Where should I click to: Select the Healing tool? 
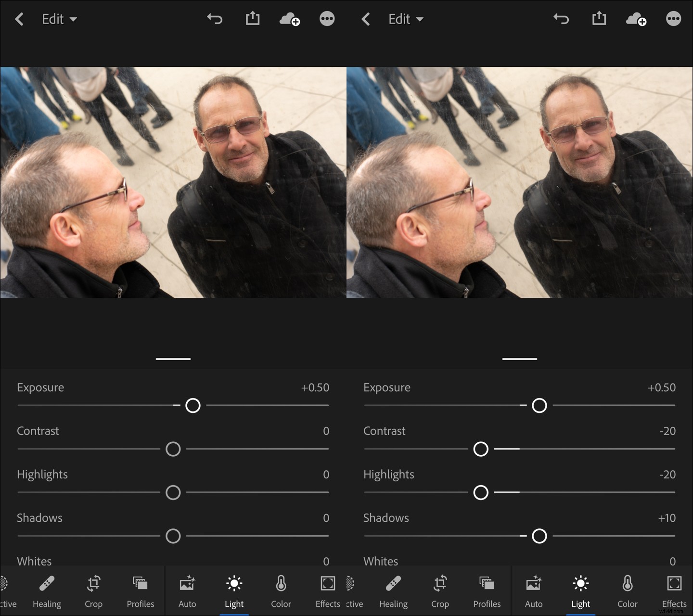(x=47, y=591)
